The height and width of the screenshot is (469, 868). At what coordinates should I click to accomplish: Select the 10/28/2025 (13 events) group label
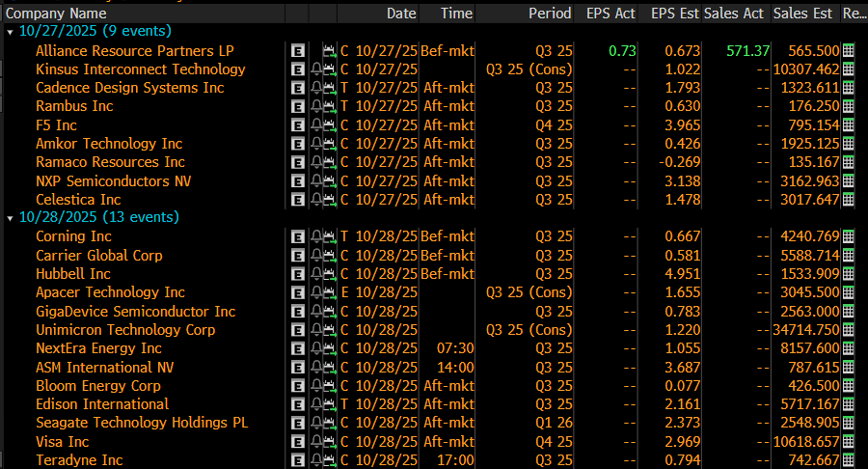(99, 217)
